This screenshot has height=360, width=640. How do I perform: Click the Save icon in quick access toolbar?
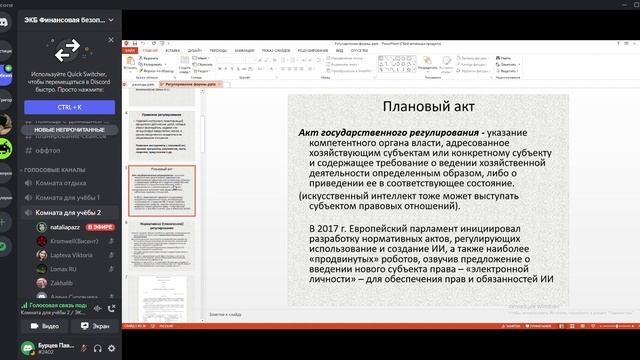[134, 43]
